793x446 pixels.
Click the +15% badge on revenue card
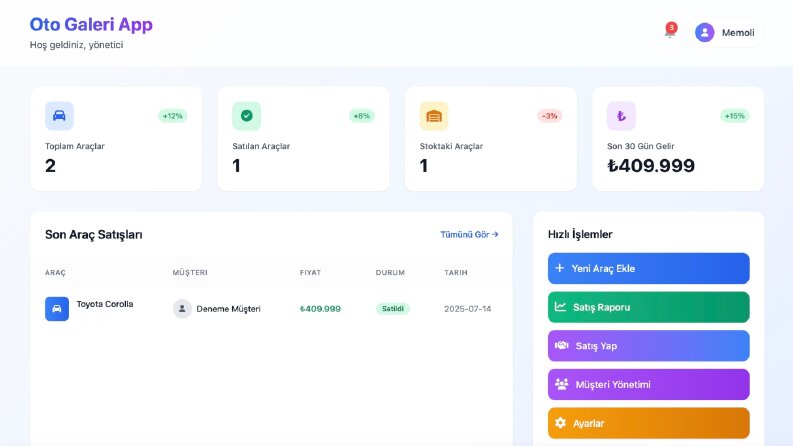[x=734, y=116]
